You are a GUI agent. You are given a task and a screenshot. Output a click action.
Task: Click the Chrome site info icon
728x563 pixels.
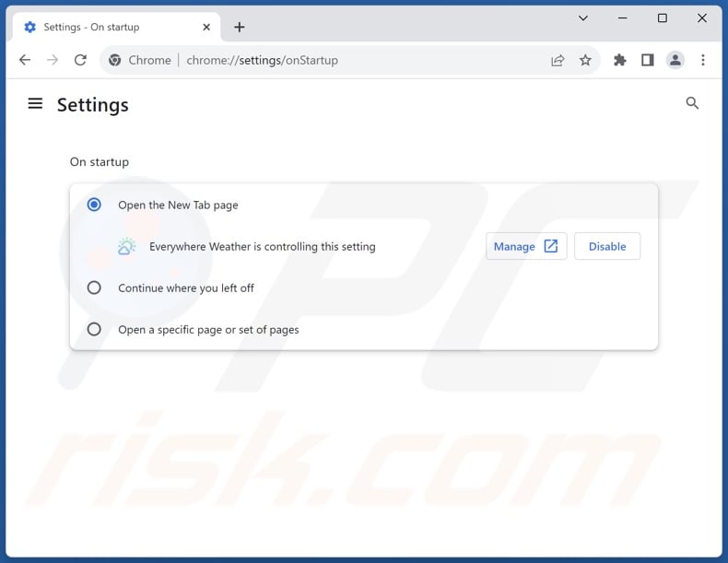[x=114, y=60]
